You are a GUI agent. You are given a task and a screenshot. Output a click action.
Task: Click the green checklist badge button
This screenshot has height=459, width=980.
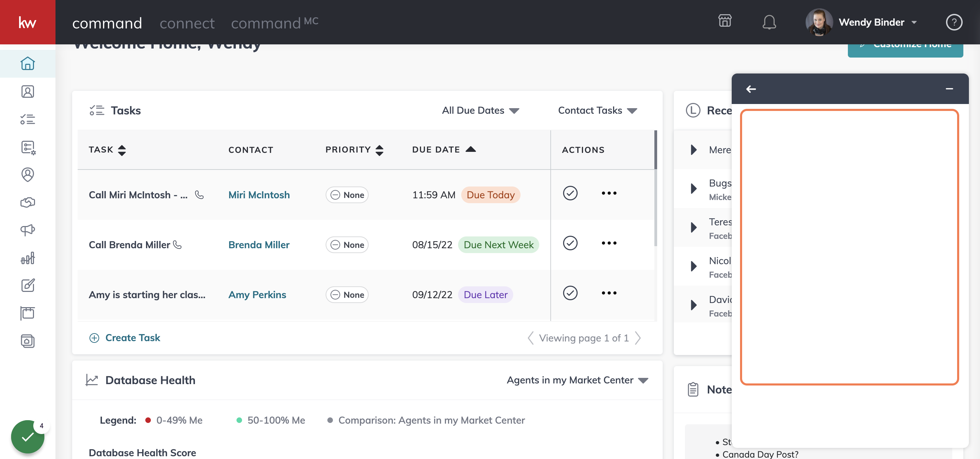click(x=27, y=437)
